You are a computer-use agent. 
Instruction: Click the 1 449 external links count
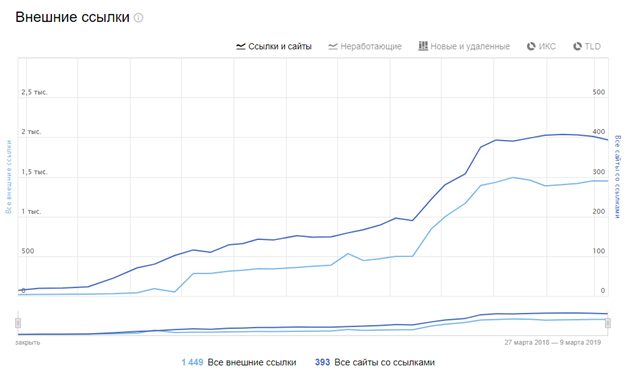(x=192, y=362)
